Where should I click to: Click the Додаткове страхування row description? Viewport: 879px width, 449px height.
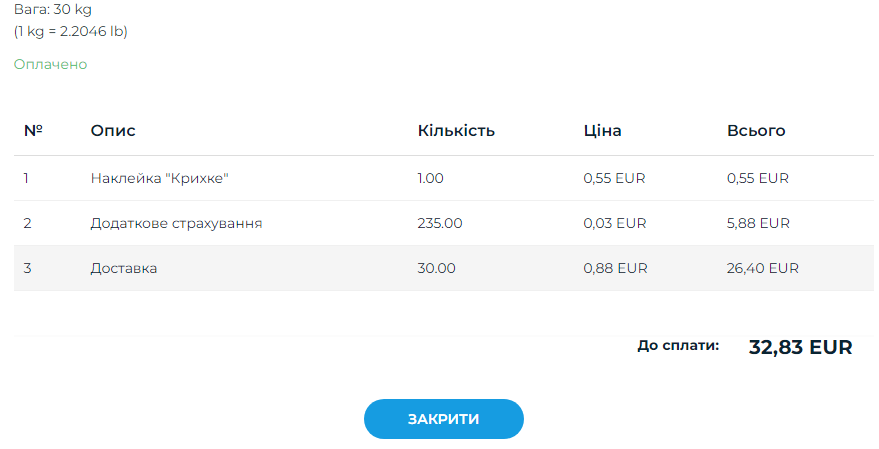pyautogui.click(x=176, y=223)
